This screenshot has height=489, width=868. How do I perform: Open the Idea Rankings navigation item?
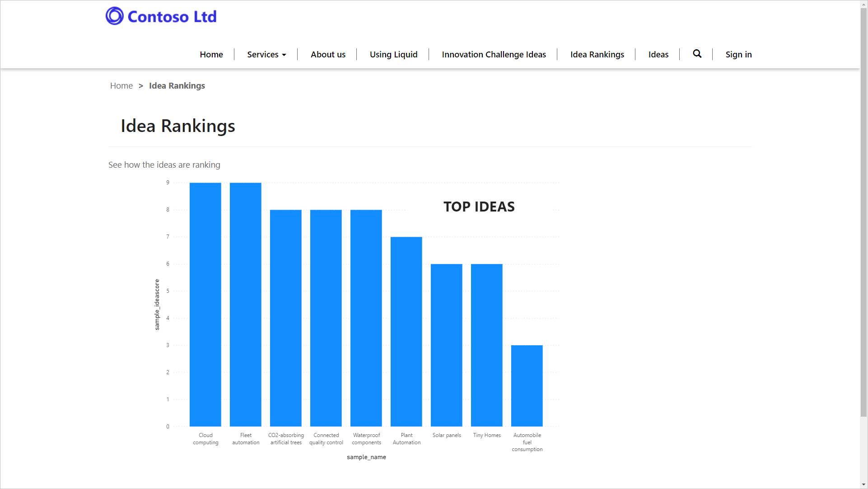(x=597, y=54)
